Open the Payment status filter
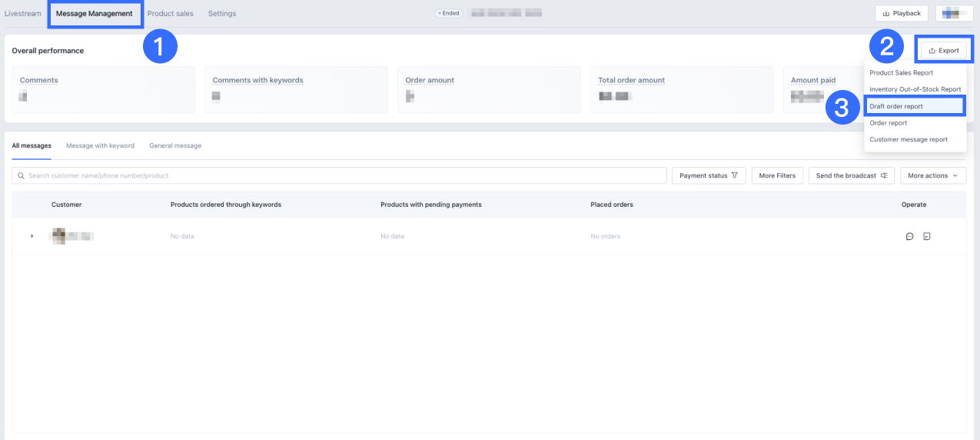The width and height of the screenshot is (980, 440). [708, 175]
